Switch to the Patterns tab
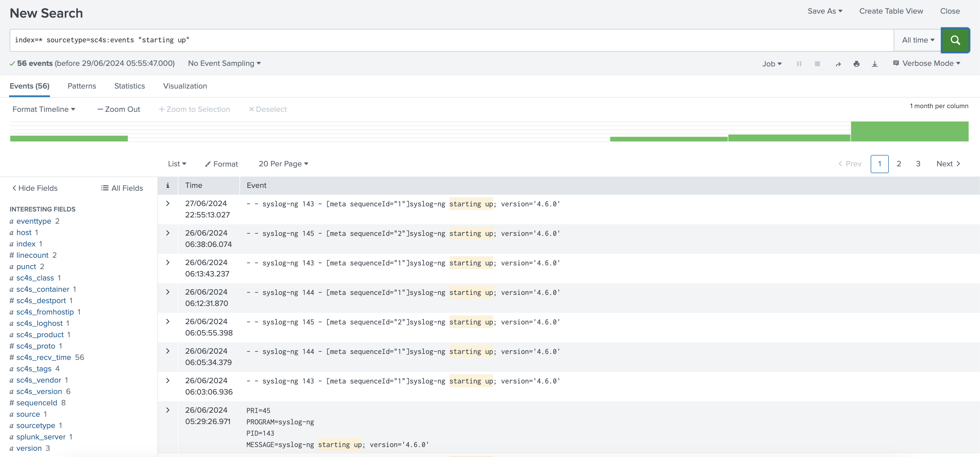 [x=82, y=86]
